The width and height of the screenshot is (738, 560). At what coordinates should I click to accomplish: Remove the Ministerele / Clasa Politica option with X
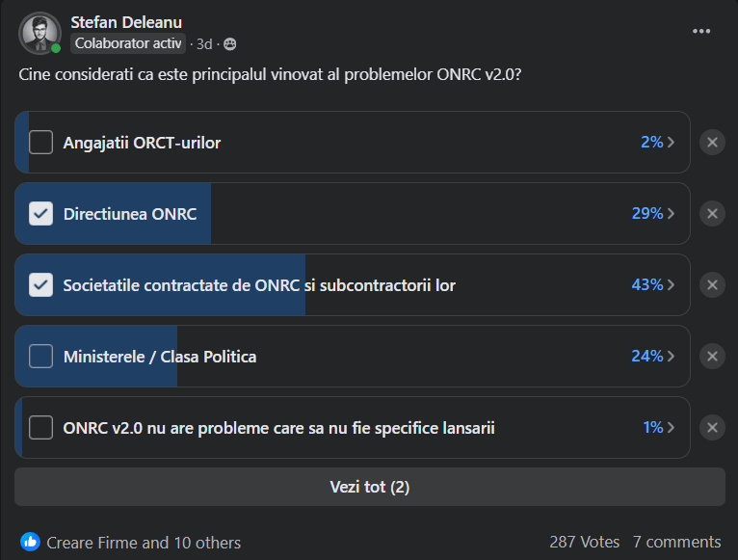[712, 357]
